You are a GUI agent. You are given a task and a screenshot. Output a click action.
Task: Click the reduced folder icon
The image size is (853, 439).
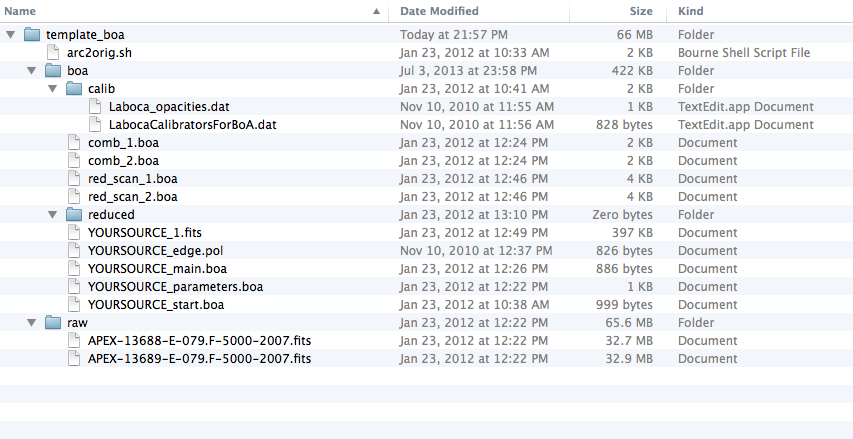[x=74, y=214]
